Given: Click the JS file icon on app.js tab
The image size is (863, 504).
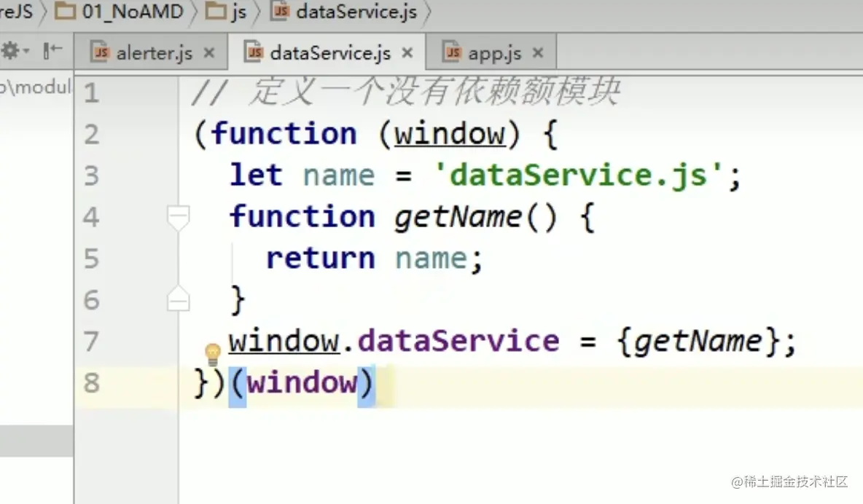Looking at the screenshot, I should (452, 52).
